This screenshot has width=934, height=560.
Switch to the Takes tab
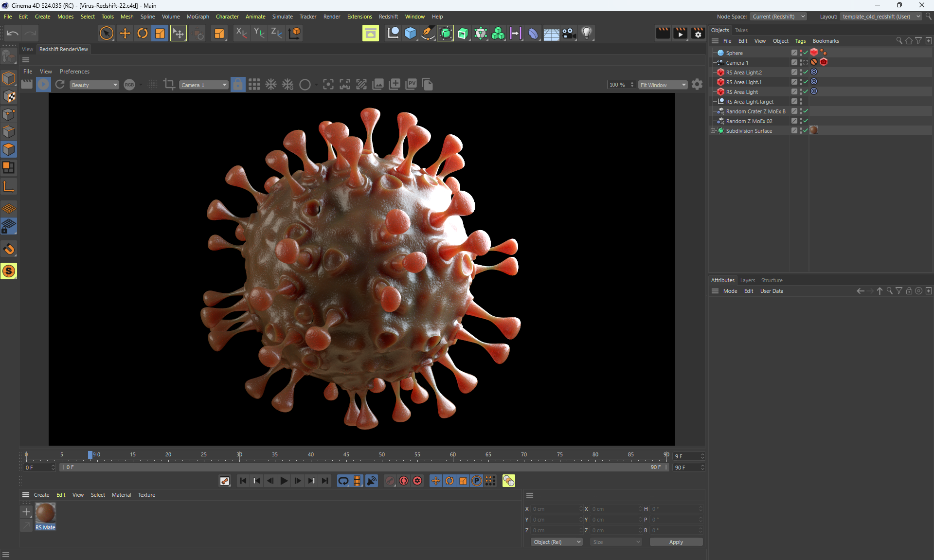pos(741,30)
